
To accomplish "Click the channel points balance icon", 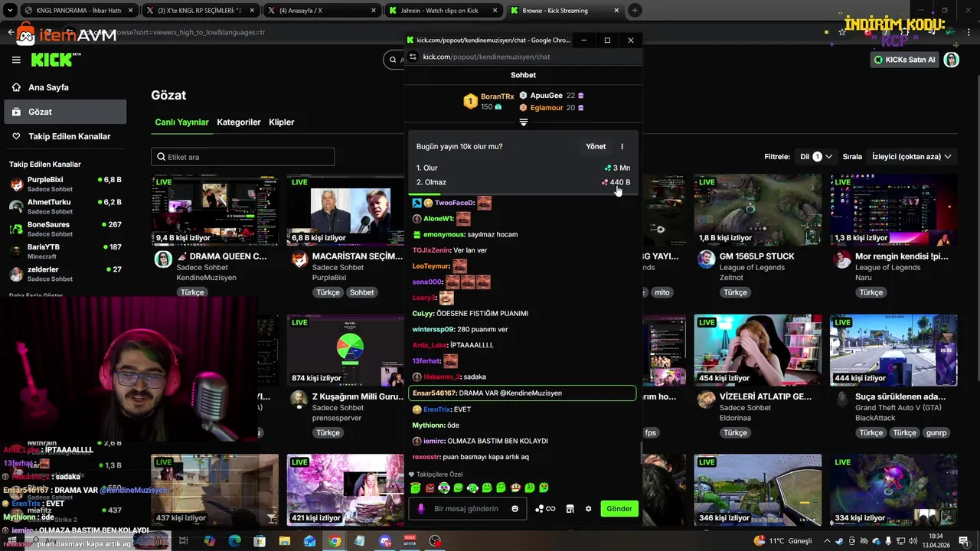I will (x=544, y=509).
